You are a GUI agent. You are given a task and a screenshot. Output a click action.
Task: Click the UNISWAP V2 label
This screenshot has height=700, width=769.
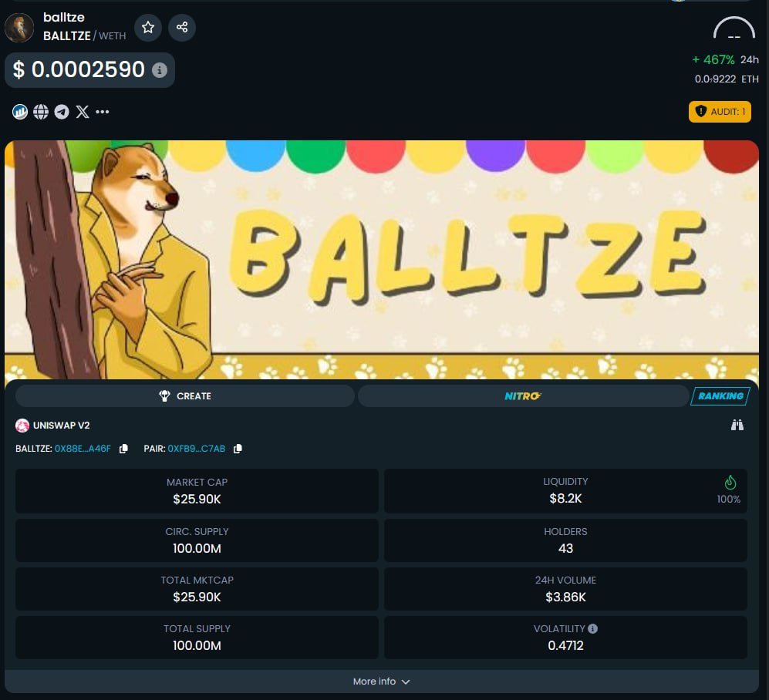61,426
